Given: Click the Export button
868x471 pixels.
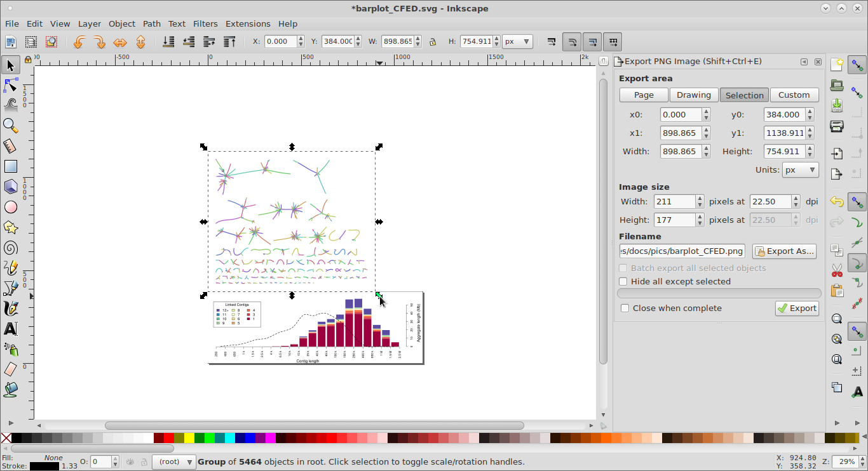Looking at the screenshot, I should (x=797, y=308).
